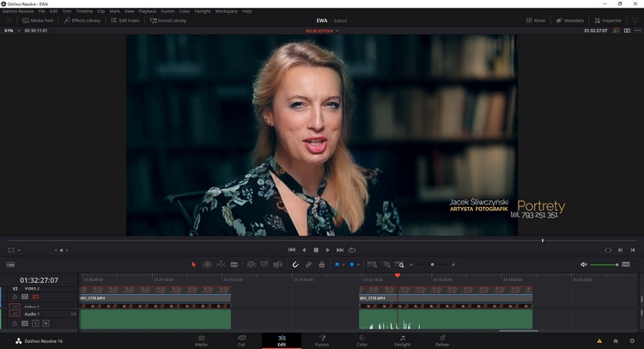
Task: Open Project Manager home icon
Action: [x=616, y=340]
